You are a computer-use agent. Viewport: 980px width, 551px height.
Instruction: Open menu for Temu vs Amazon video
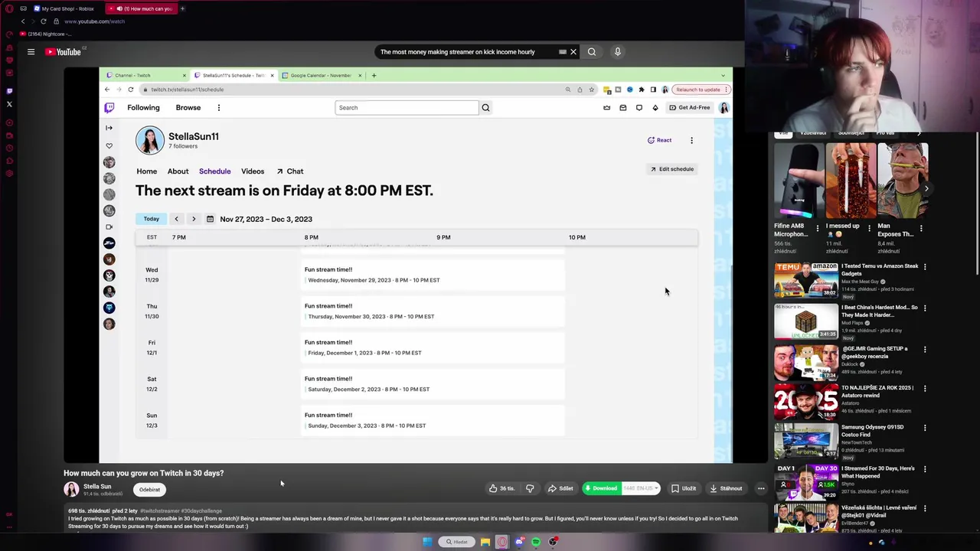click(925, 267)
